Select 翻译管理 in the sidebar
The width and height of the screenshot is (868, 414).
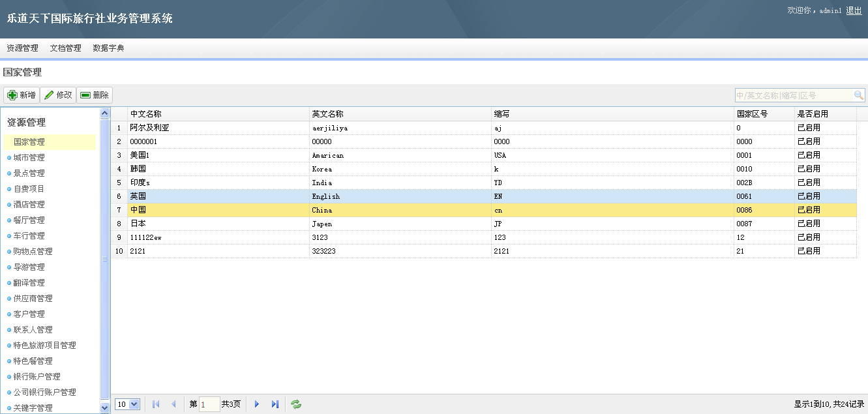[x=29, y=282]
